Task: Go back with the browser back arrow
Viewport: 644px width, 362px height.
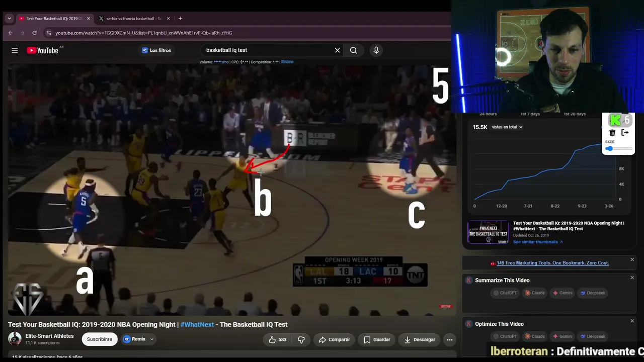Action: click(x=10, y=33)
